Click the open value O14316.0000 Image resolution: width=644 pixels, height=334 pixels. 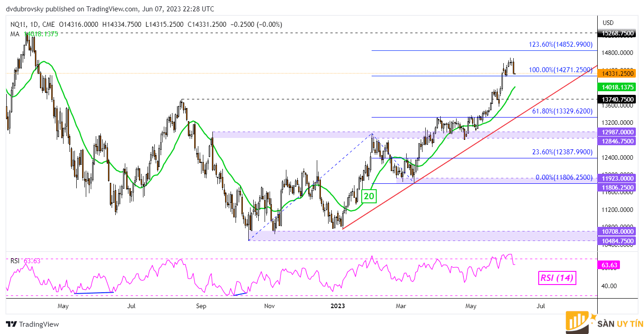[79, 25]
